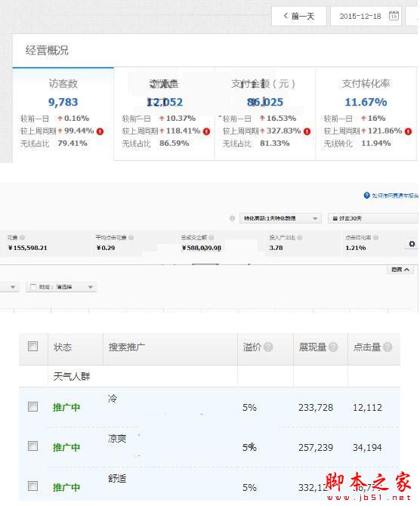
Task: Click the calendar icon in 过去30天 field
Action: (x=335, y=218)
